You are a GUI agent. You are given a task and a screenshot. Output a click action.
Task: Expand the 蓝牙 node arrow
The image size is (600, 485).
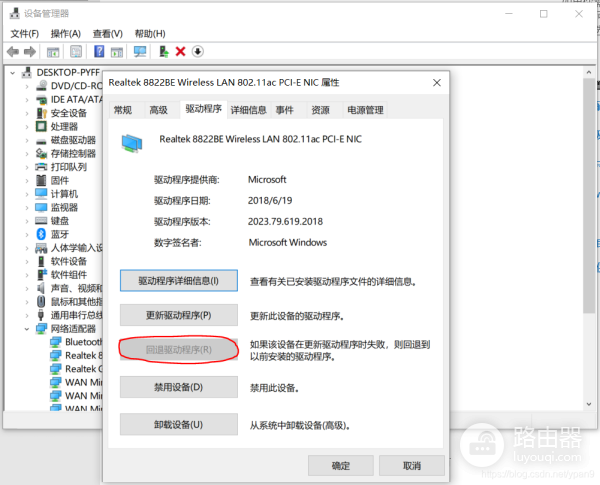[27, 235]
